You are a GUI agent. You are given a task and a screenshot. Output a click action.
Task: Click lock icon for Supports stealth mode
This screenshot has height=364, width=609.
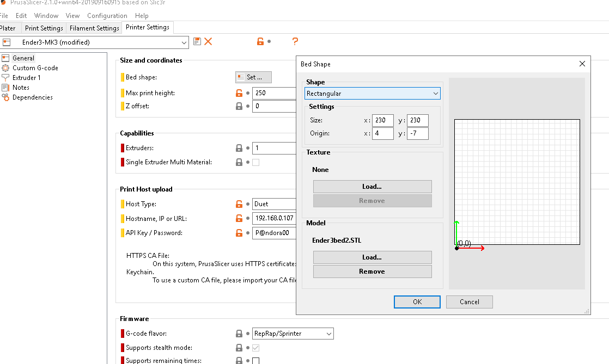click(239, 348)
